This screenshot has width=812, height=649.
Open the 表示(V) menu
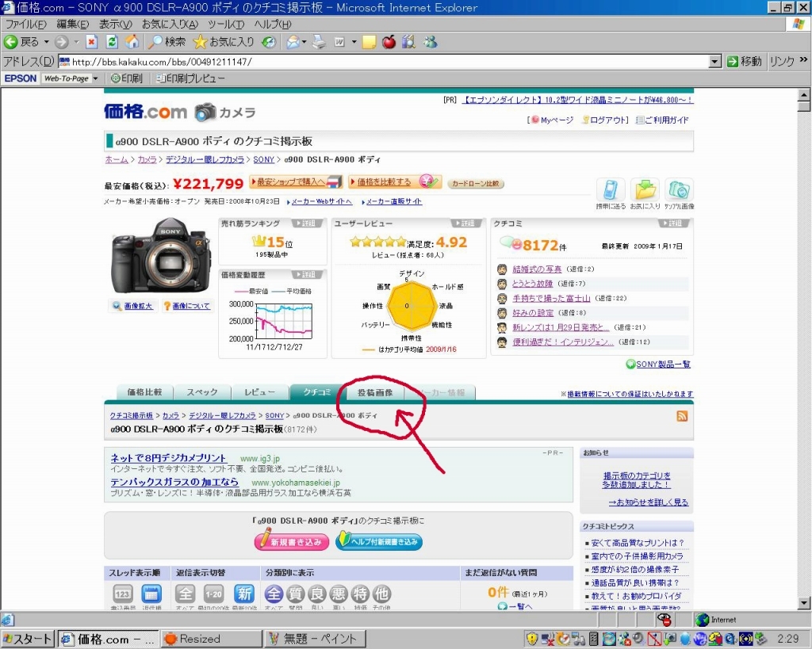coord(115,24)
